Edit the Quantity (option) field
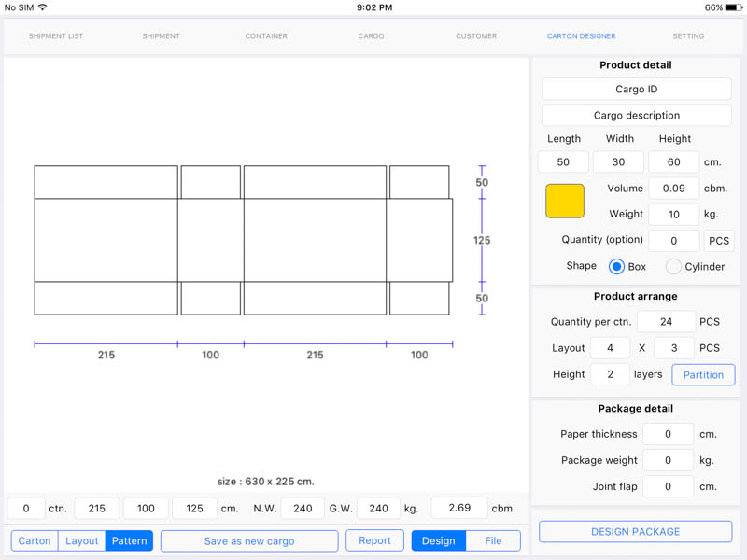Image resolution: width=747 pixels, height=560 pixels. (x=673, y=241)
